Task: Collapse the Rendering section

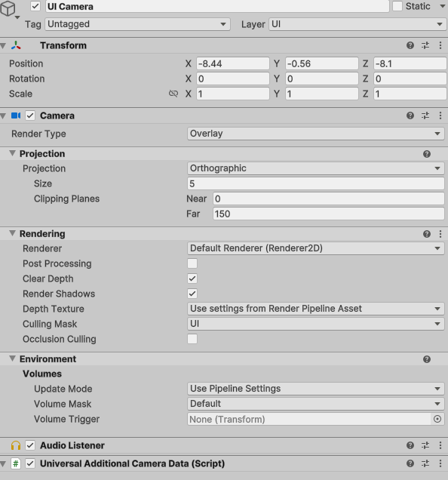Action: point(12,233)
